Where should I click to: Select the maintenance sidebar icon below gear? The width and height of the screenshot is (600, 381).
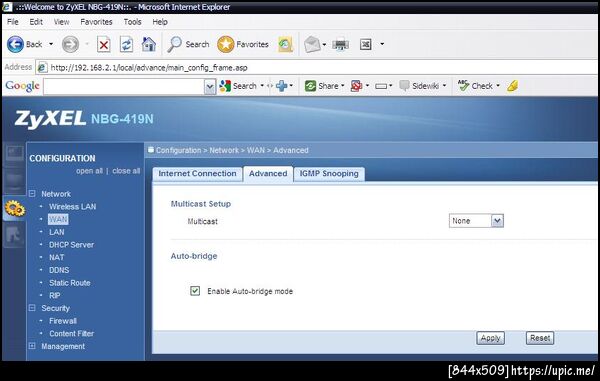[15, 234]
